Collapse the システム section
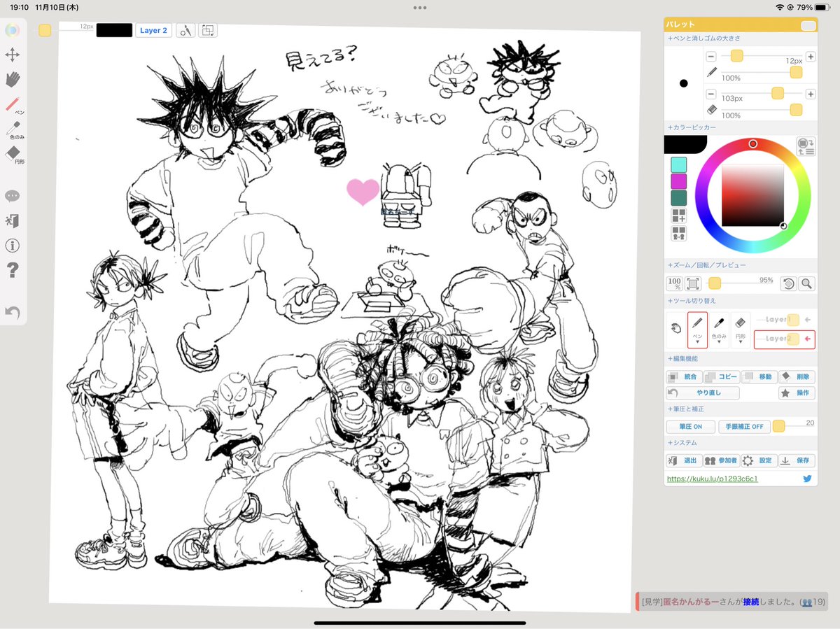 point(682,443)
